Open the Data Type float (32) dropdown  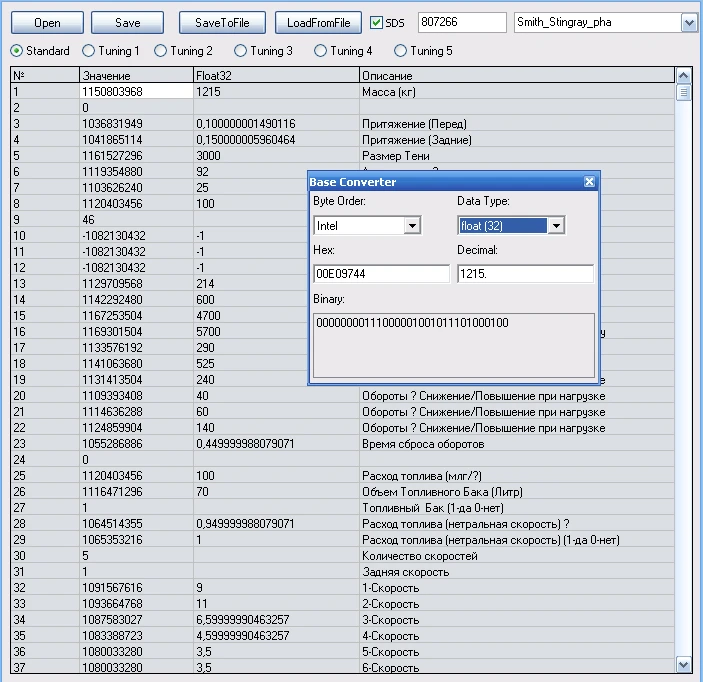point(556,226)
